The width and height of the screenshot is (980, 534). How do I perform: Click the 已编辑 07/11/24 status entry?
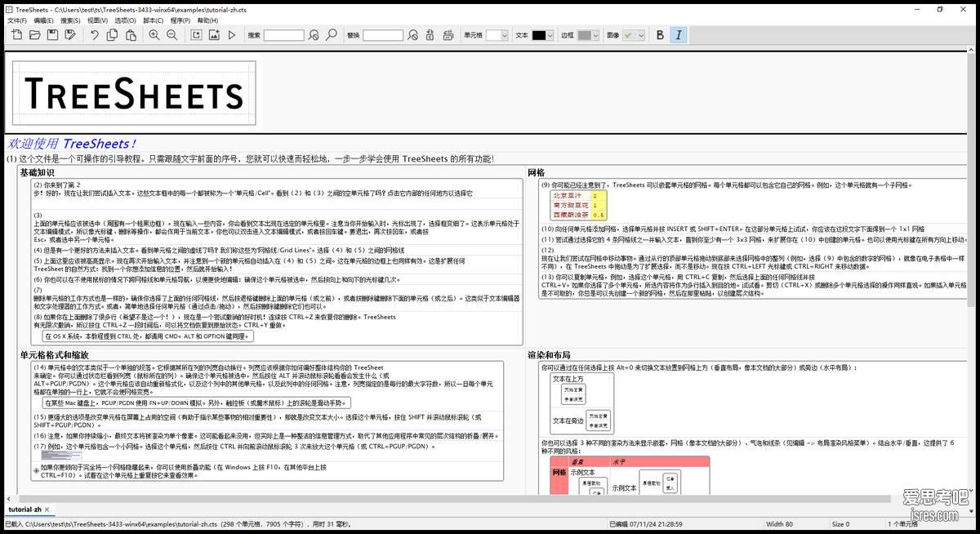tap(648, 524)
